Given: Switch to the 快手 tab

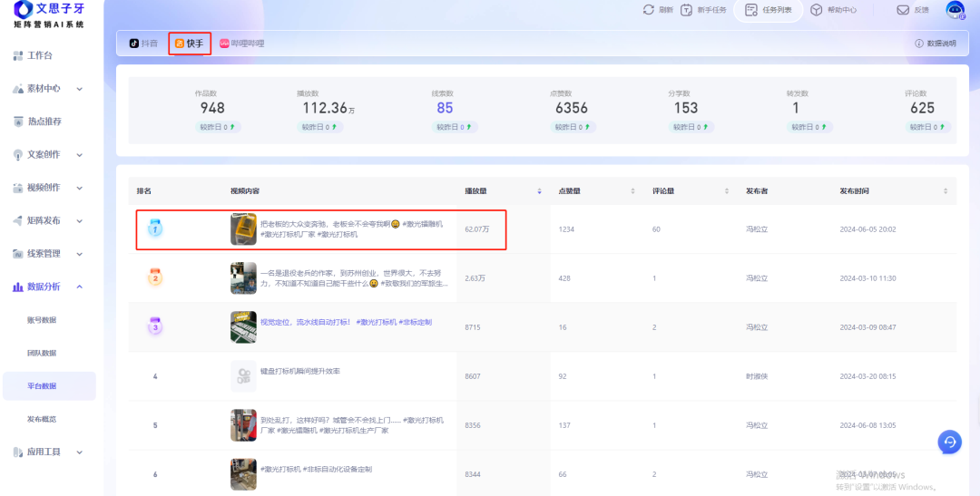Looking at the screenshot, I should 190,44.
